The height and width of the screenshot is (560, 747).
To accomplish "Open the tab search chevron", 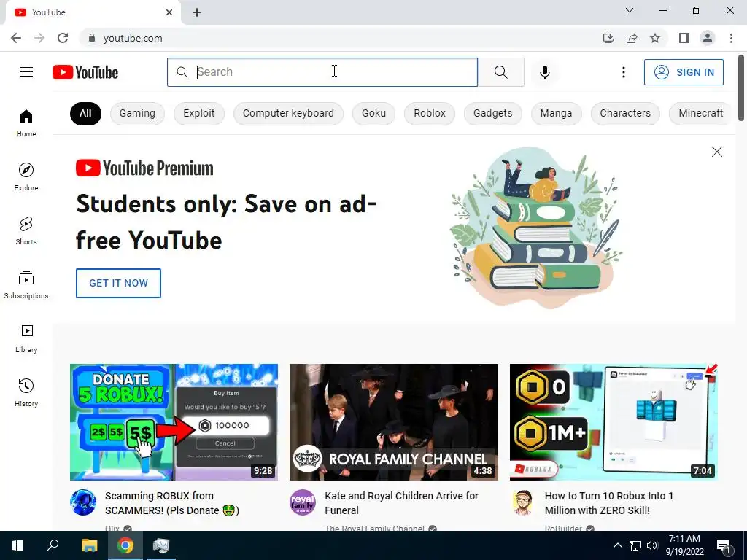I will (x=630, y=10).
